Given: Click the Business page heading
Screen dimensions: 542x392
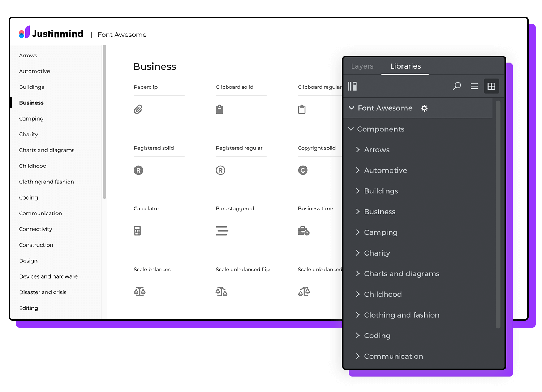Looking at the screenshot, I should click(x=154, y=66).
